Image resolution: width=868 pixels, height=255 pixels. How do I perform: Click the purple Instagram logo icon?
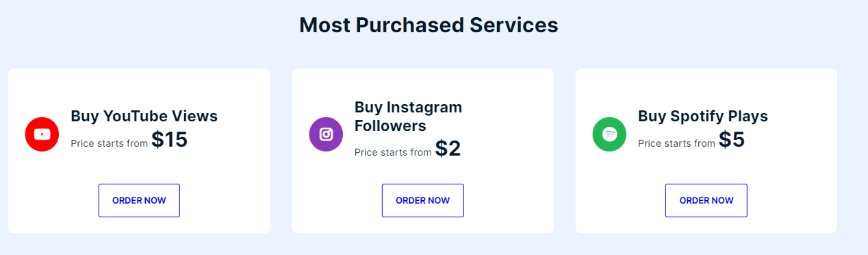326,134
